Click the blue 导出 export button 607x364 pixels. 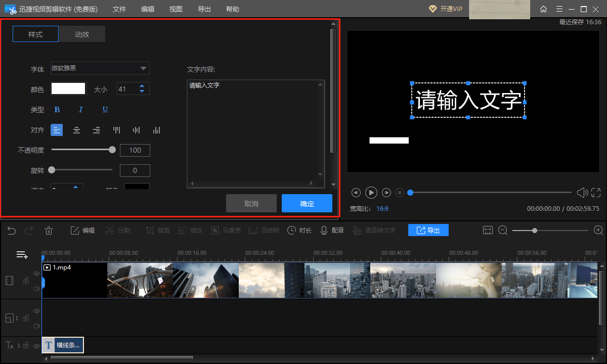point(428,230)
